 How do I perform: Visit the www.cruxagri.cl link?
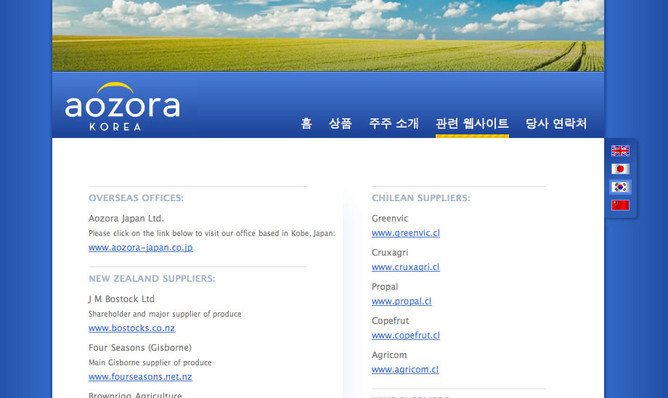(x=406, y=267)
